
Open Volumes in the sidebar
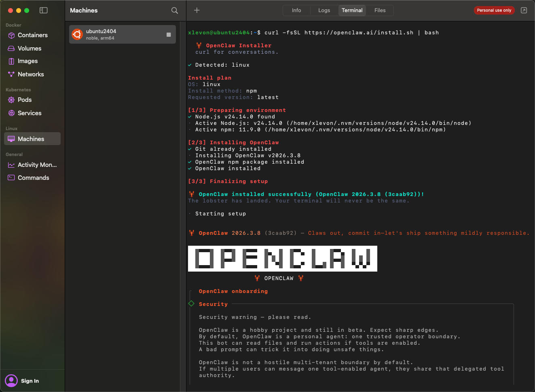(32, 48)
